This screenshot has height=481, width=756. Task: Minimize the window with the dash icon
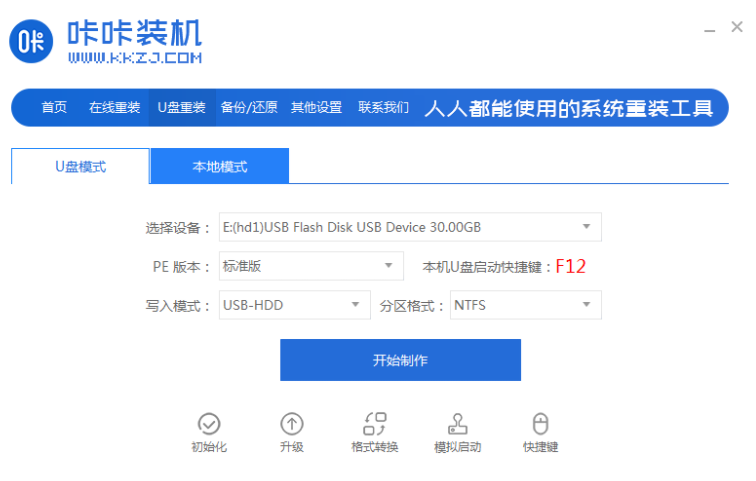pyautogui.click(x=709, y=31)
